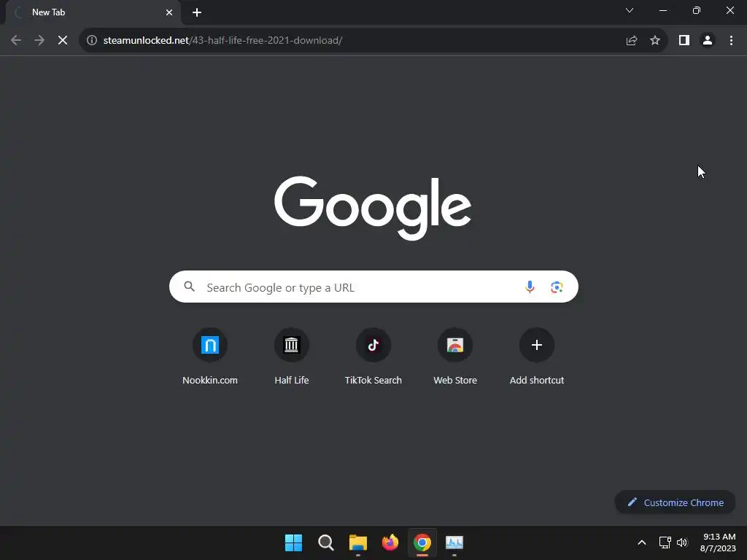Stop loading the page in Chrome toolbar
Viewport: 747px width, 560px height.
[x=63, y=41]
